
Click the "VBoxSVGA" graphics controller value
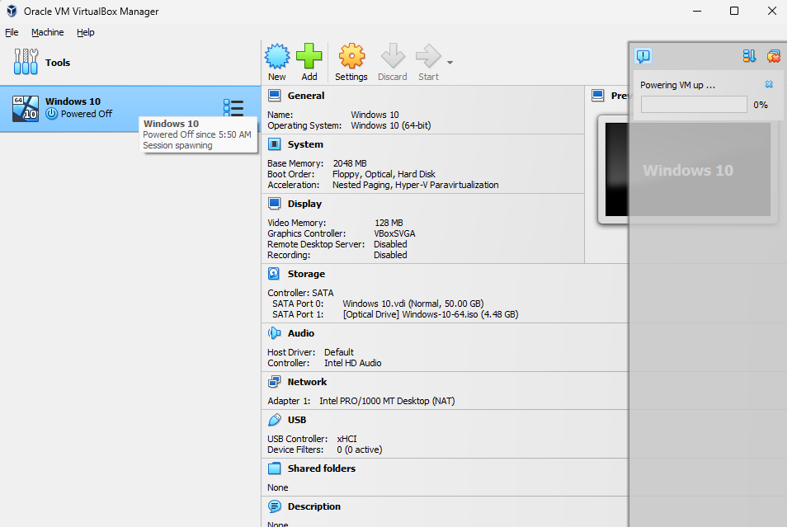pyautogui.click(x=394, y=233)
